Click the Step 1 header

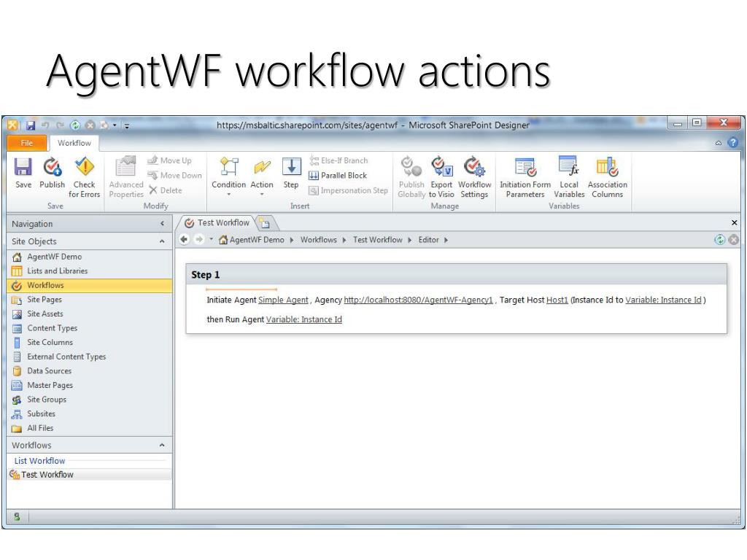click(x=457, y=275)
